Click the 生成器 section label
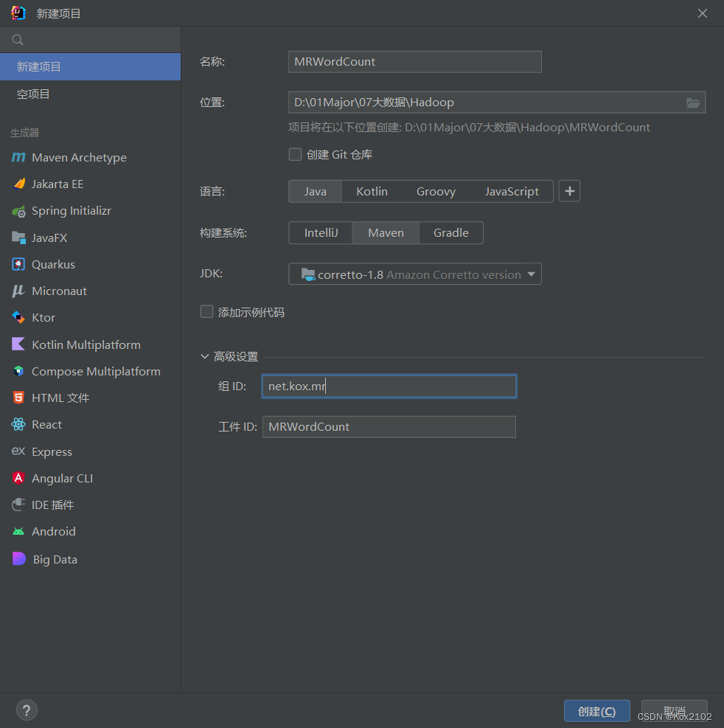This screenshot has width=724, height=728. (25, 133)
